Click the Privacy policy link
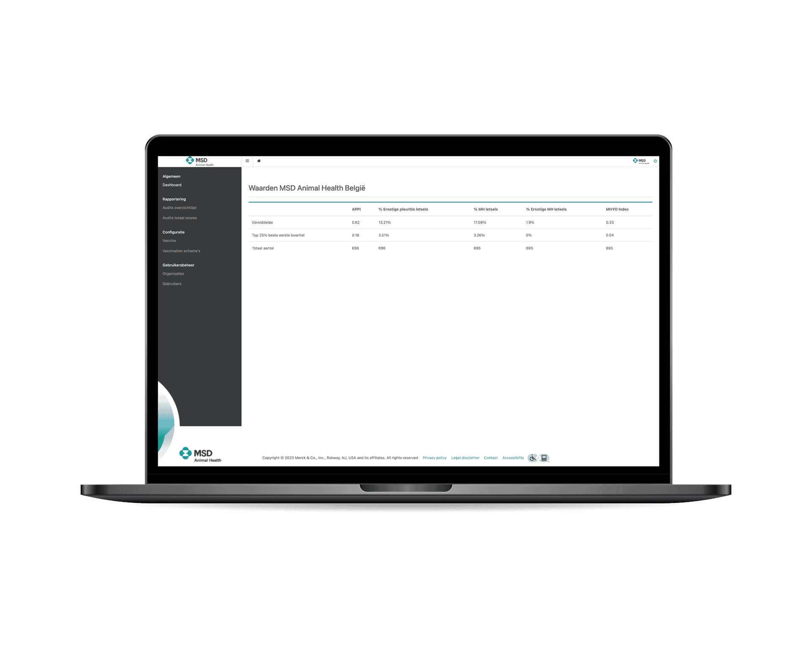The width and height of the screenshot is (812, 647). [433, 458]
